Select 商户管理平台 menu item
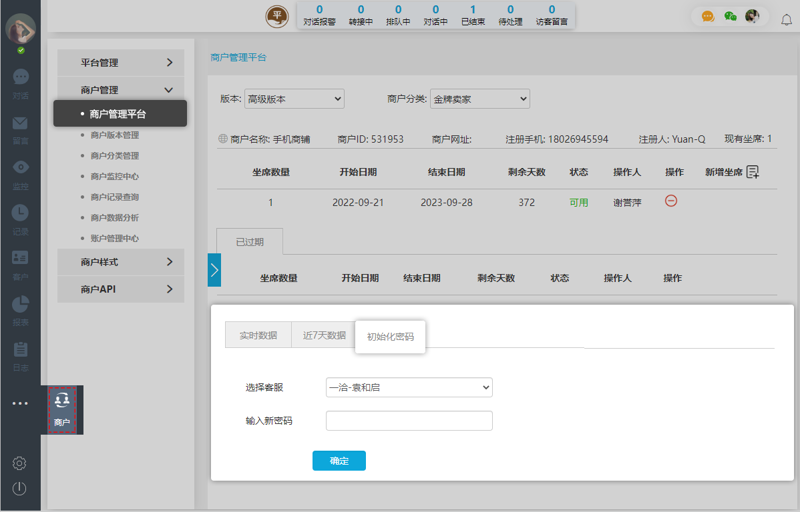800x512 pixels. tap(120, 114)
